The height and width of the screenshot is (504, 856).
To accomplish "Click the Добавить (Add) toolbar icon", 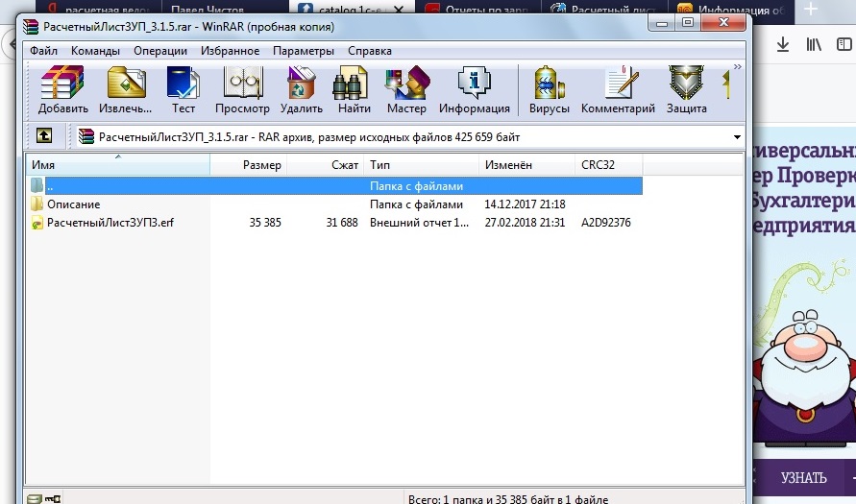I will (x=62, y=89).
